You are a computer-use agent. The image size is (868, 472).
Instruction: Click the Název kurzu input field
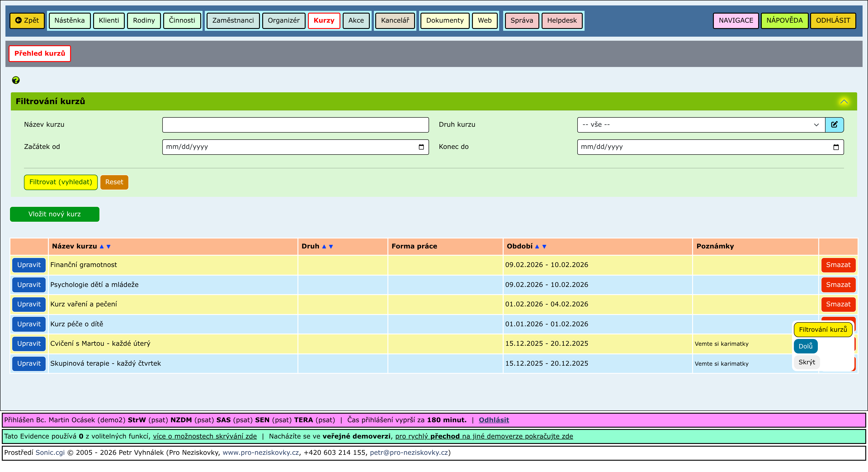point(295,124)
